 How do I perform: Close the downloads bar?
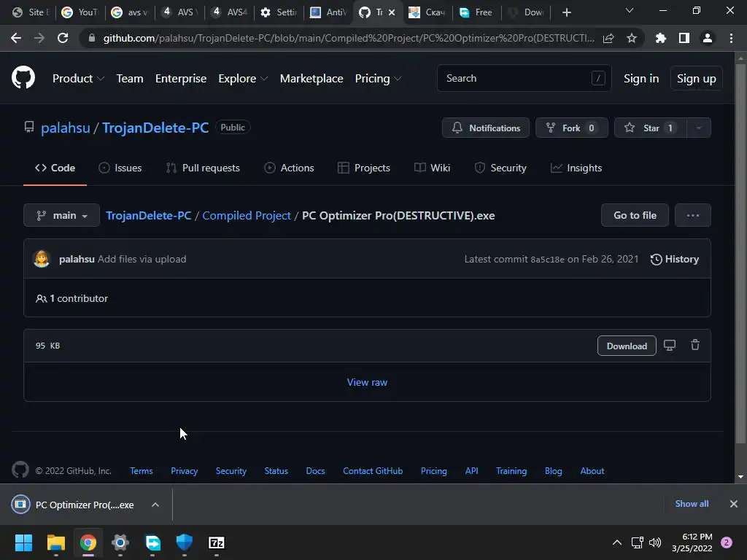point(734,504)
